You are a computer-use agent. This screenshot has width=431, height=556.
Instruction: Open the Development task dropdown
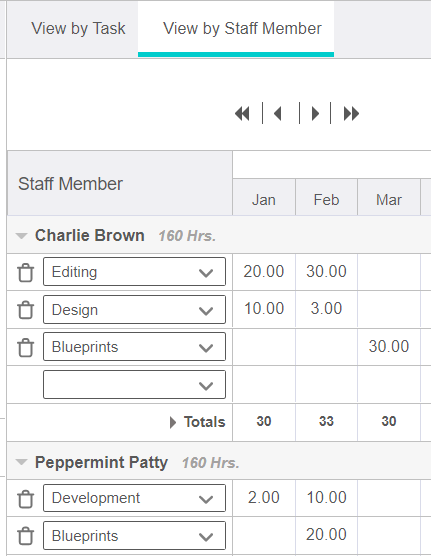(134, 498)
